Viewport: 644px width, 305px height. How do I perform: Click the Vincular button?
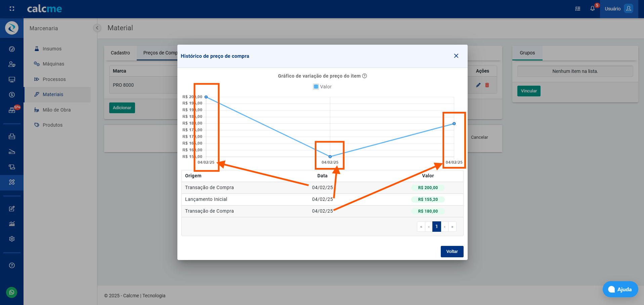pos(529,91)
